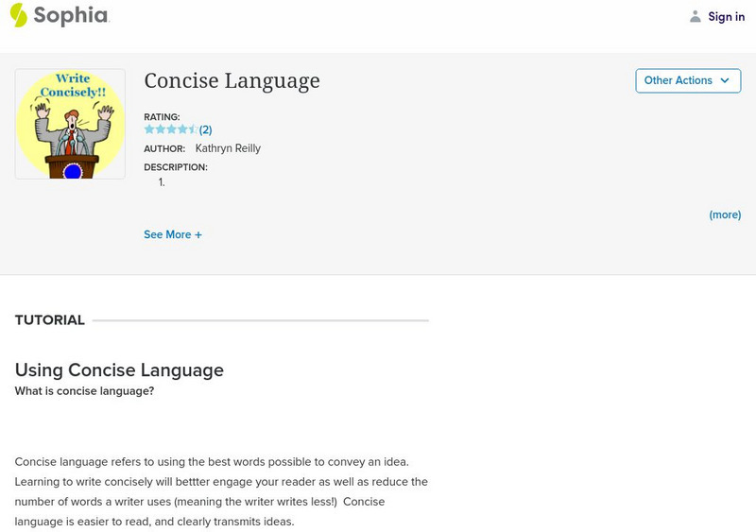Click the 'What is concise language?' subheading
Screen dimensions: 756x532
click(x=84, y=391)
